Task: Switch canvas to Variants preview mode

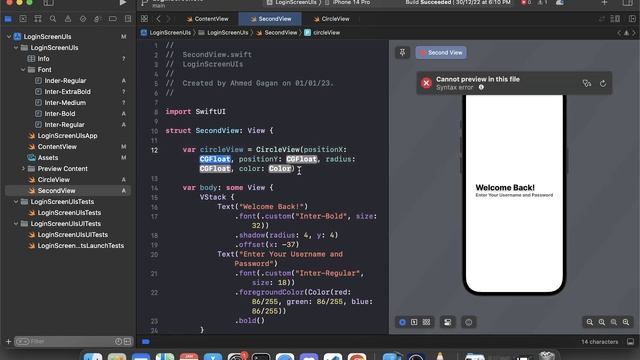Action: [427, 322]
